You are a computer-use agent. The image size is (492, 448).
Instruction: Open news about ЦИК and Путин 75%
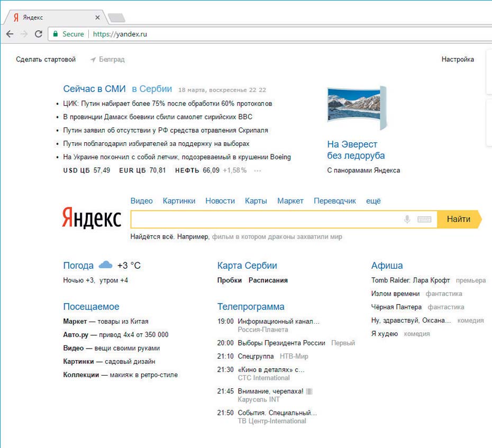click(168, 104)
